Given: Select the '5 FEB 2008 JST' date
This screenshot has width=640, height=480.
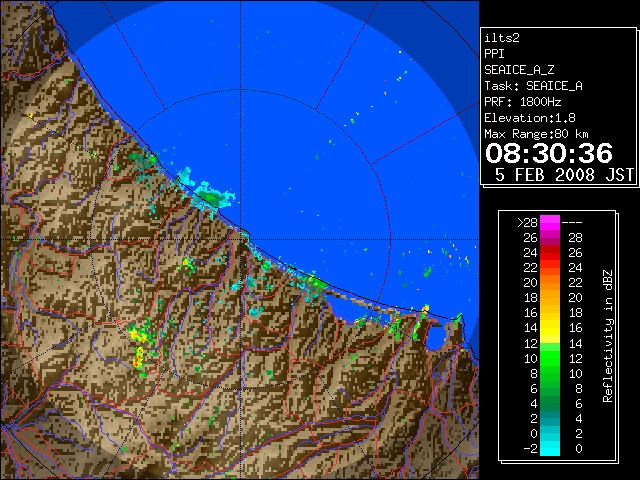Looking at the screenshot, I should coord(564,175).
